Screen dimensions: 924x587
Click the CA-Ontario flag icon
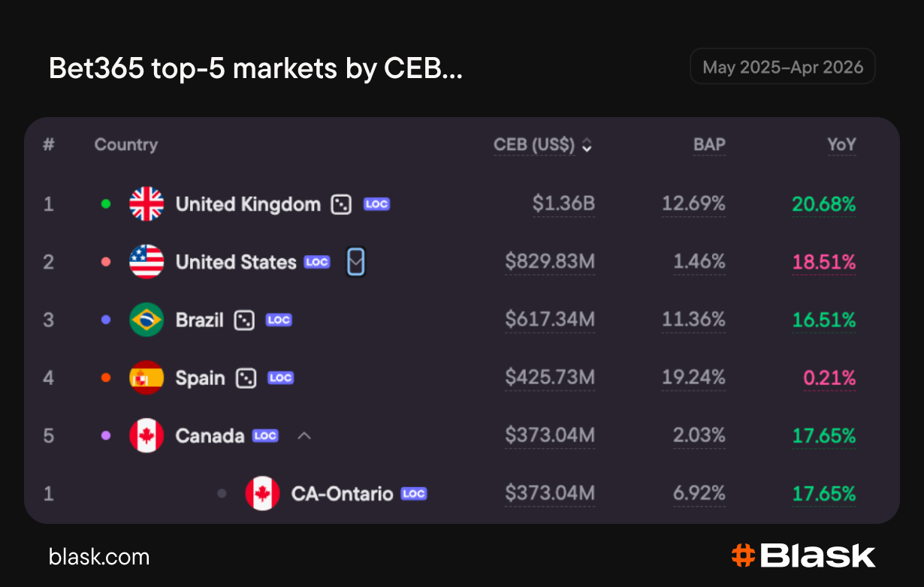coord(262,494)
